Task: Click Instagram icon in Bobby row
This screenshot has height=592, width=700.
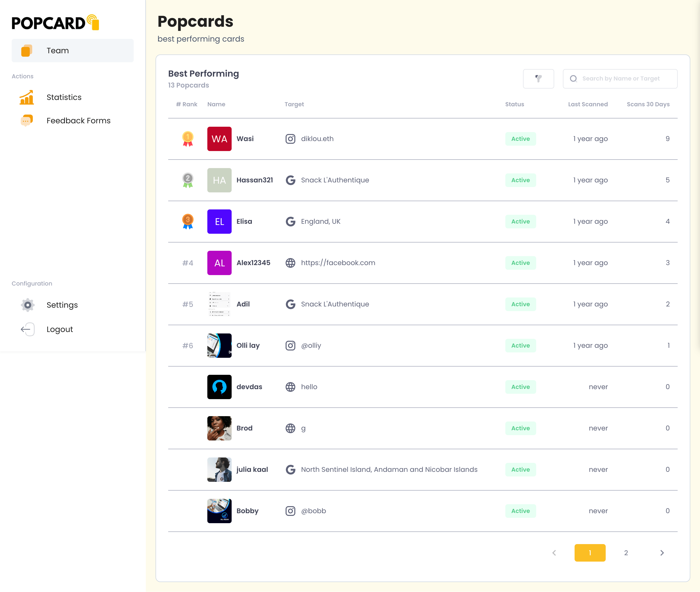Action: [x=290, y=511]
